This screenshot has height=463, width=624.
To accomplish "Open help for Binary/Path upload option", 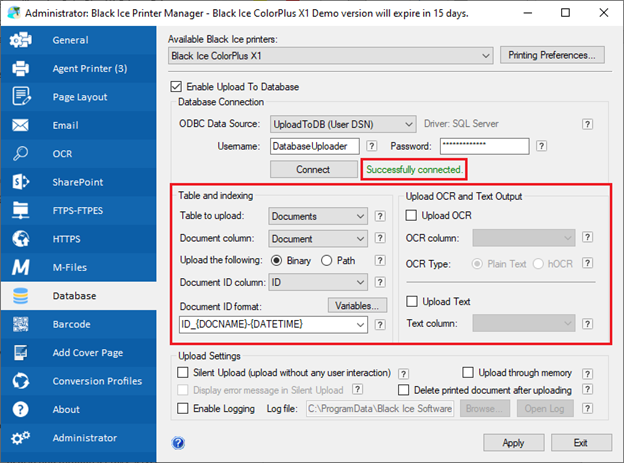I will point(380,260).
